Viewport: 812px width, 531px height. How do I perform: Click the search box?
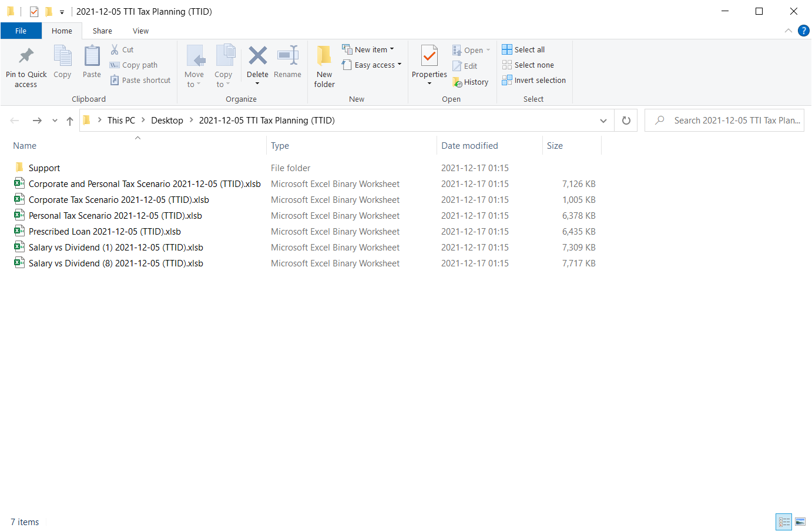[x=724, y=121]
